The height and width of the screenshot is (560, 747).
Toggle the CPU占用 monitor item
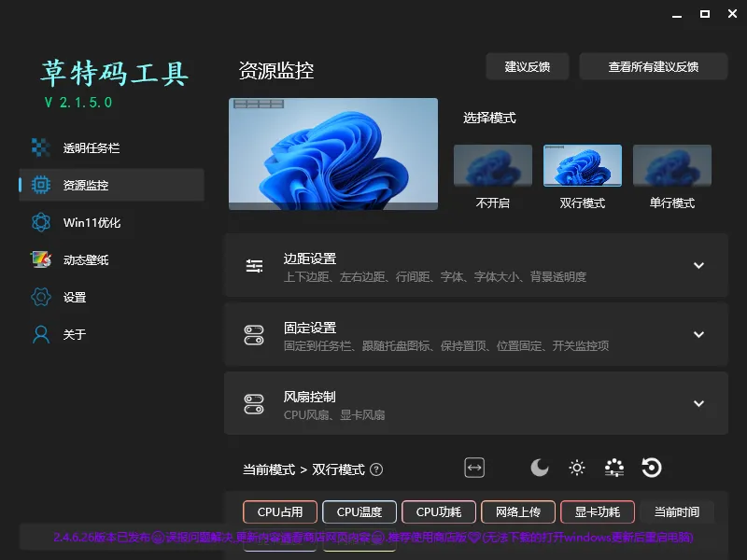click(x=280, y=512)
